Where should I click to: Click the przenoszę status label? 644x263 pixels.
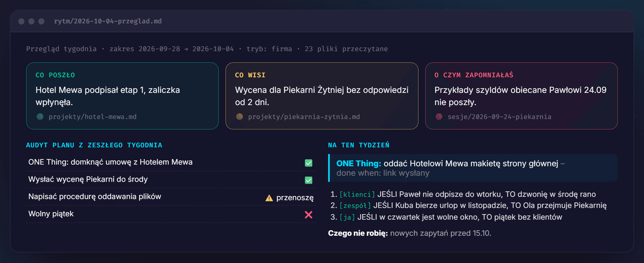(295, 198)
